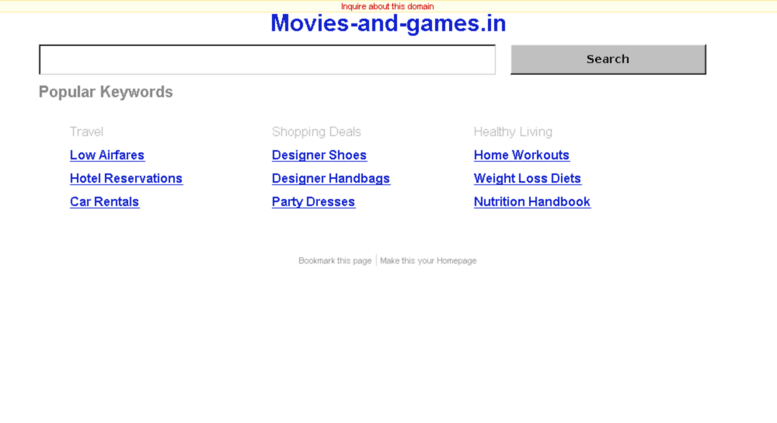Open the Hotel Reservations link

pyautogui.click(x=126, y=178)
